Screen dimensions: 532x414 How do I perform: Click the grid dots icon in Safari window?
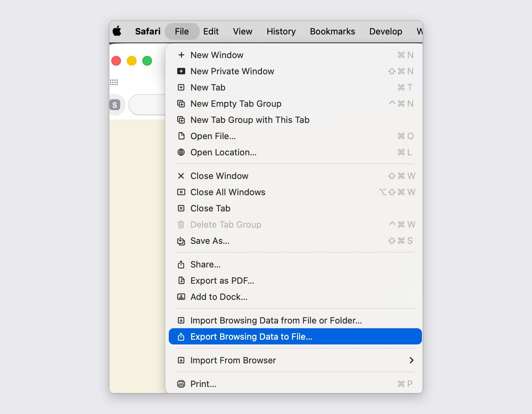point(114,82)
